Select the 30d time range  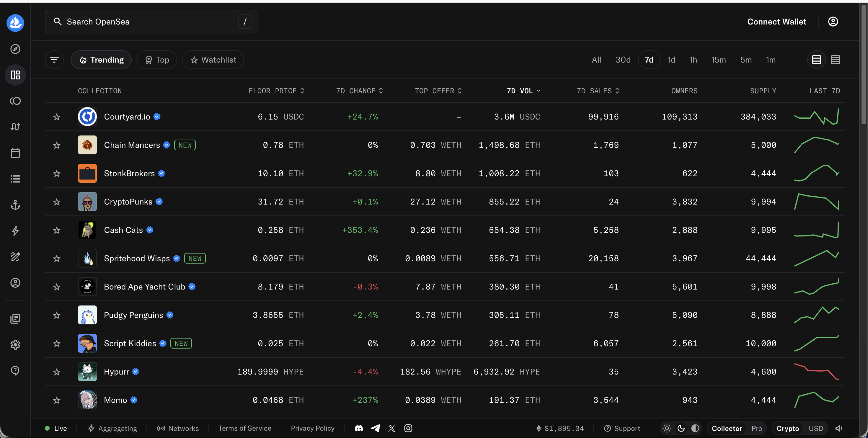pyautogui.click(x=623, y=60)
